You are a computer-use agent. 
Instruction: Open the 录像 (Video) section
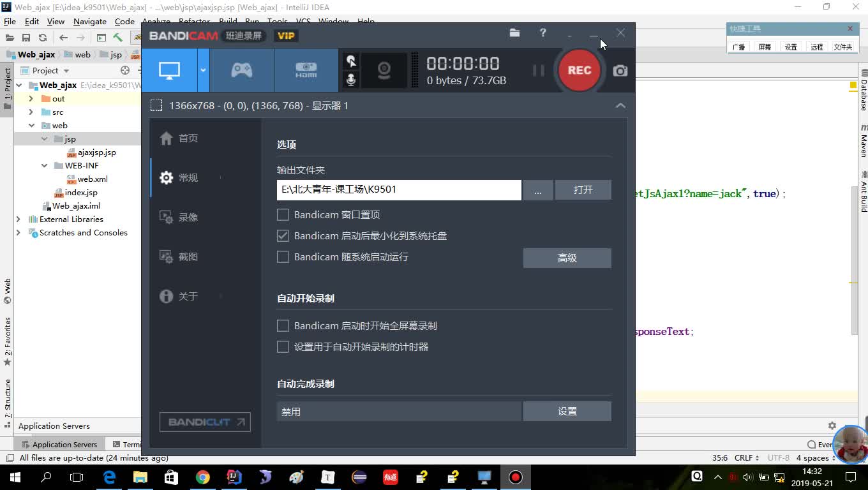point(179,218)
